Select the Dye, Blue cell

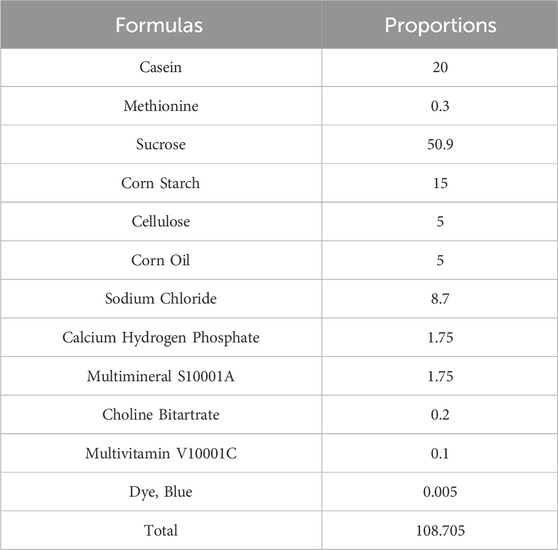point(161,492)
